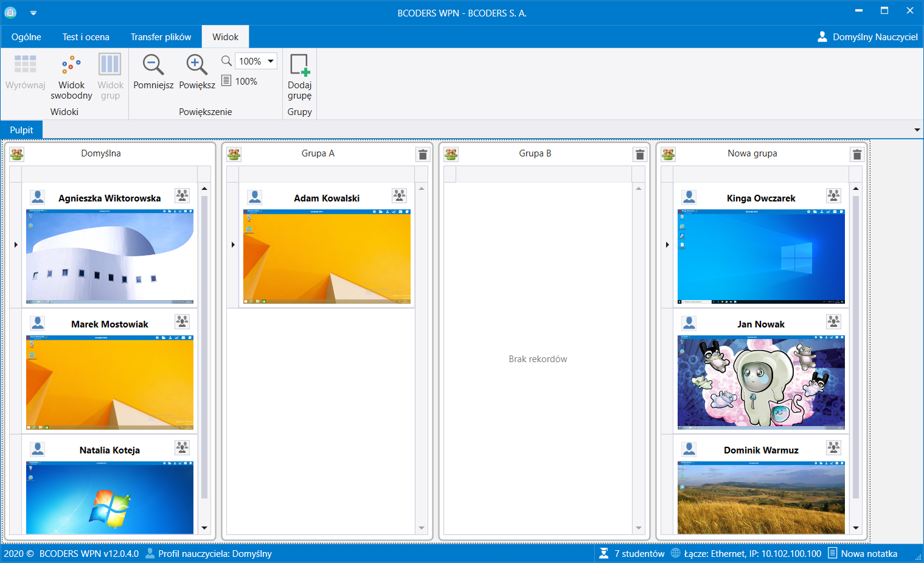This screenshot has height=563, width=924.
Task: Select the Widok ribbon tab
Action: click(225, 37)
